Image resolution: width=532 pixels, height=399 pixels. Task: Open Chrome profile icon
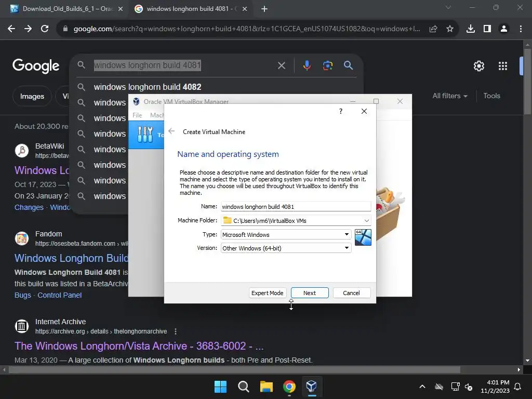(504, 29)
